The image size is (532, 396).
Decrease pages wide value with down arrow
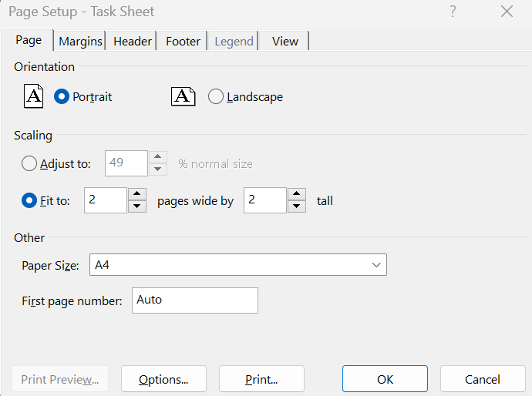(136, 206)
